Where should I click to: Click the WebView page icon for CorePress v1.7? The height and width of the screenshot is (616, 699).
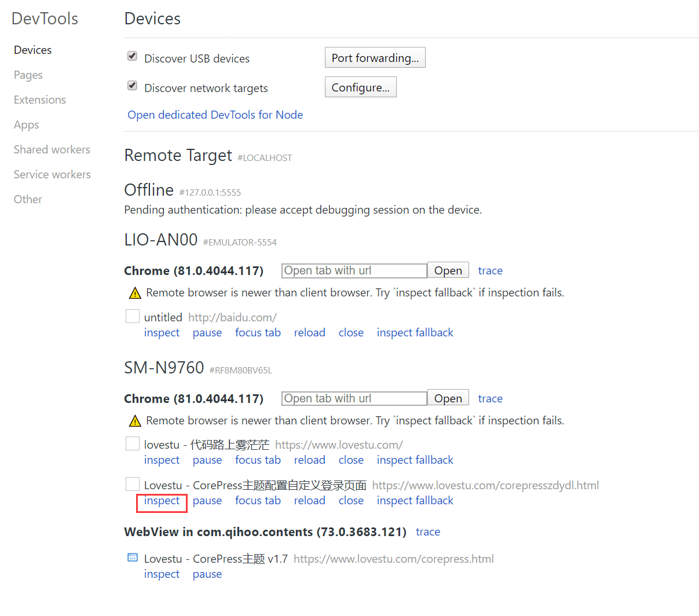pos(133,558)
